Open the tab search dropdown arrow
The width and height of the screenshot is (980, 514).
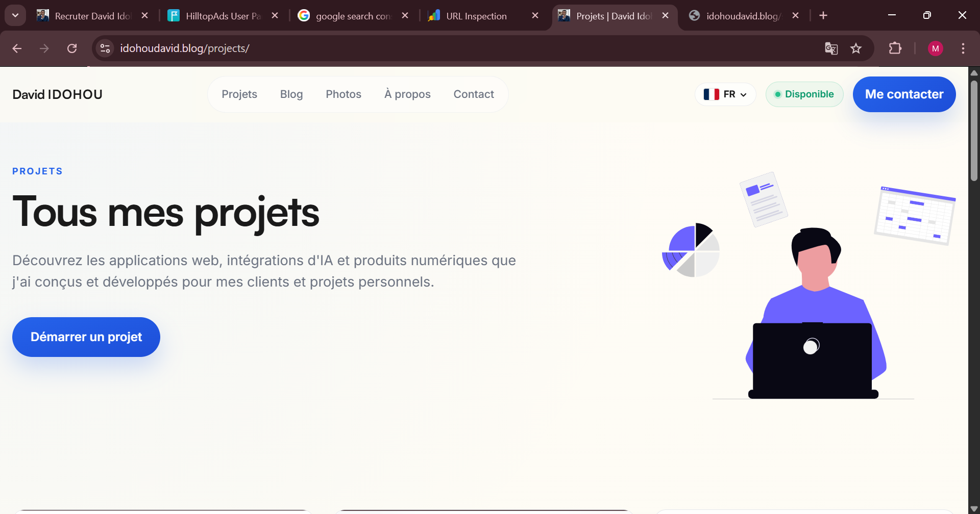15,15
